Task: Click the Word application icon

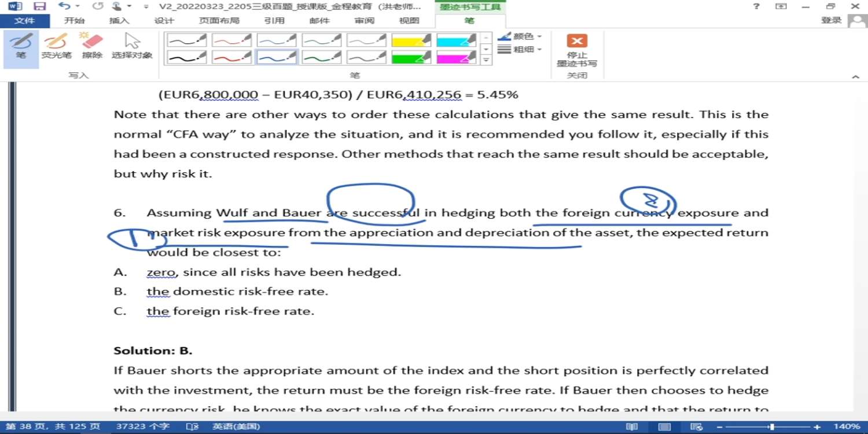Action: 15,6
